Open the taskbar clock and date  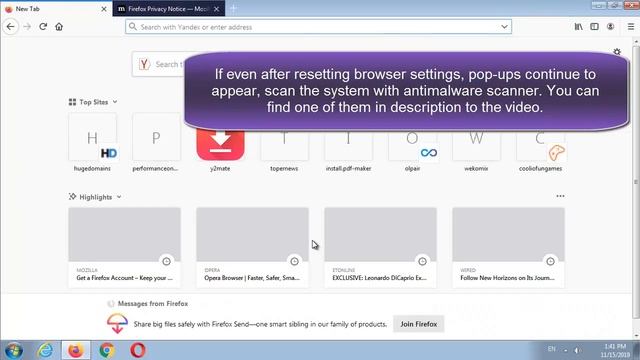(x=615, y=351)
